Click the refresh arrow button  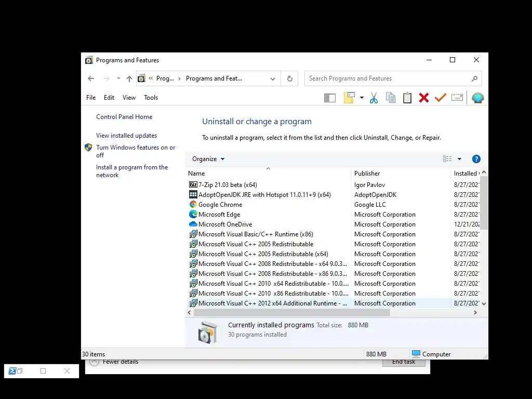click(x=289, y=79)
